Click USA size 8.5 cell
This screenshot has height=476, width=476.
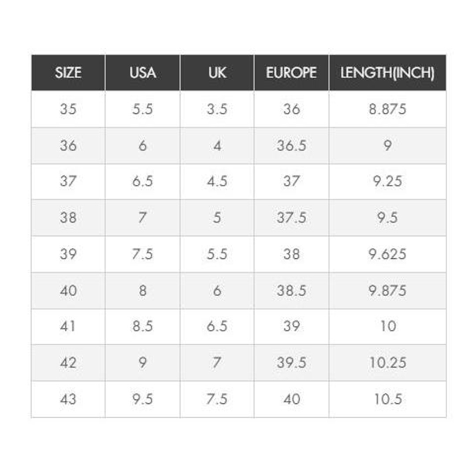tap(143, 326)
